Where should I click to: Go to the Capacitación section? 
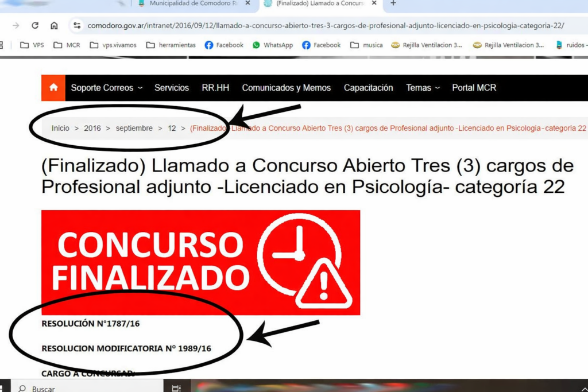coord(368,88)
